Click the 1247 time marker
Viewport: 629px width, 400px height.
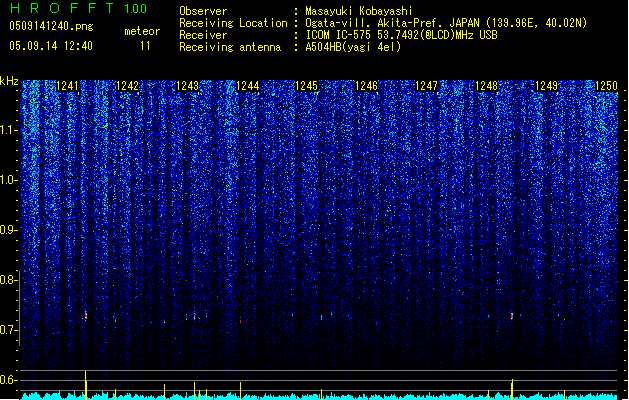(426, 86)
